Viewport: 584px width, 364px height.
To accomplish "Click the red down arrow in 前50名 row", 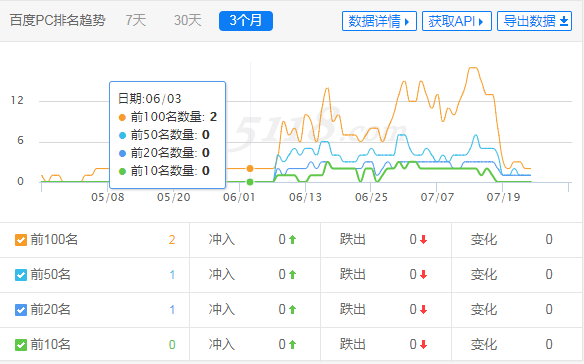I will tap(423, 275).
